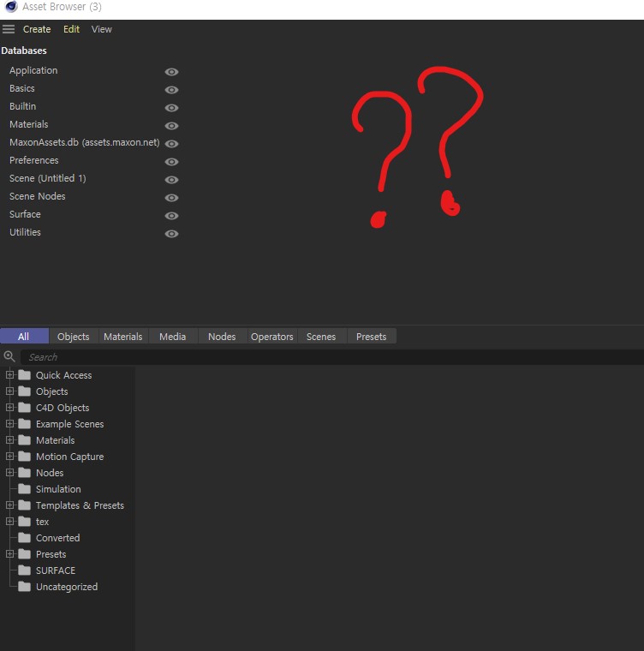Click the Cinema 4D logo in title bar

[x=10, y=7]
